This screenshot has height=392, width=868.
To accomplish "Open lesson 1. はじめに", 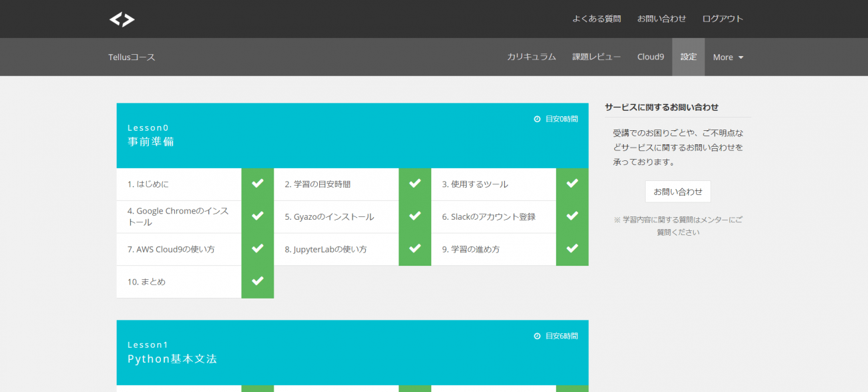I will pos(179,184).
